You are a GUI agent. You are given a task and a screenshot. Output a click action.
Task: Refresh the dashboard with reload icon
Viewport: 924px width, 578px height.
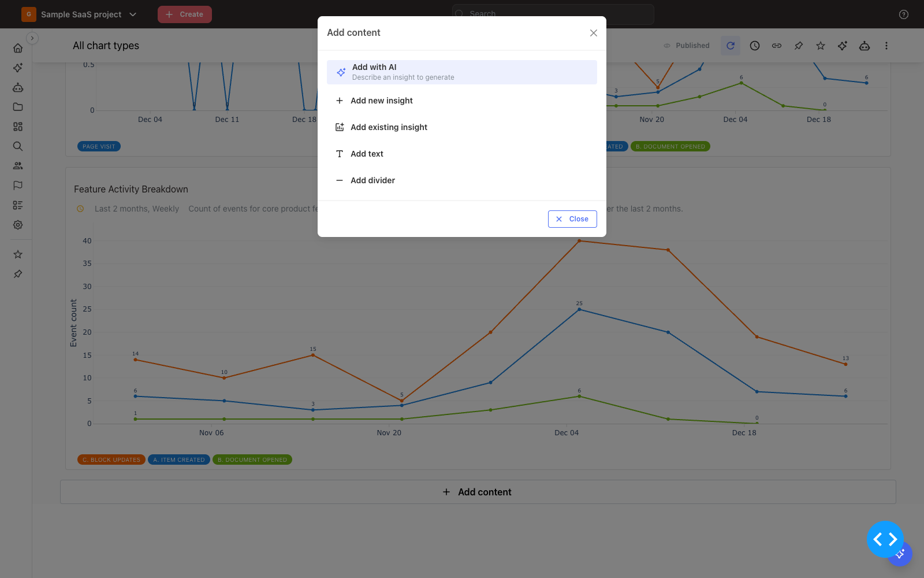[731, 46]
